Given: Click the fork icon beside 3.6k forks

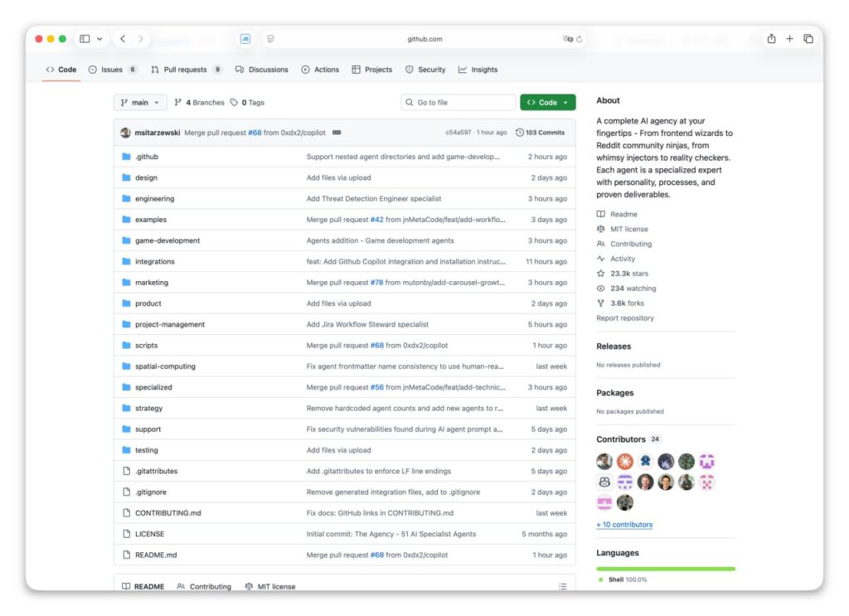Looking at the screenshot, I should tap(601, 303).
